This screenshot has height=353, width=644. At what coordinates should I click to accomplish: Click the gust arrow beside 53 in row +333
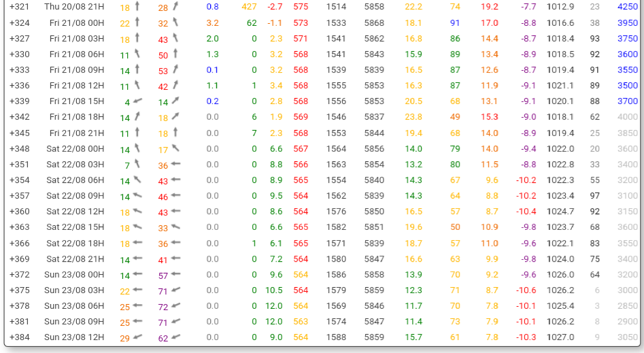tap(175, 70)
